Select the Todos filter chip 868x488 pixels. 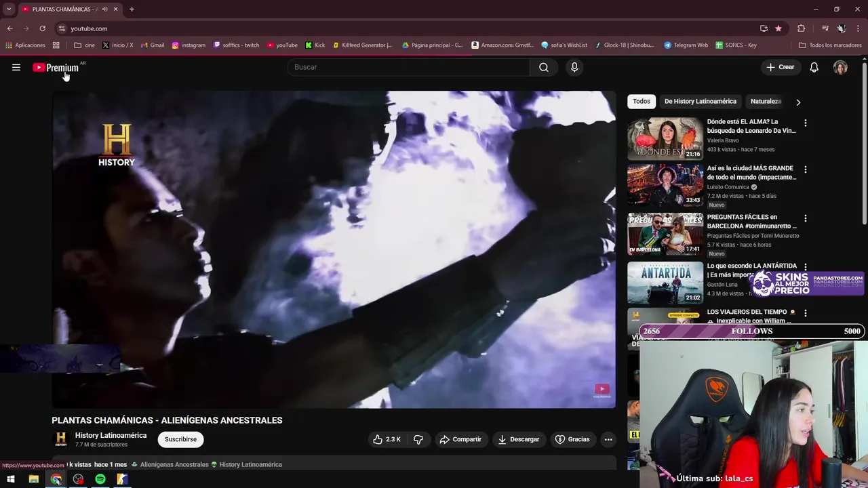pyautogui.click(x=642, y=102)
